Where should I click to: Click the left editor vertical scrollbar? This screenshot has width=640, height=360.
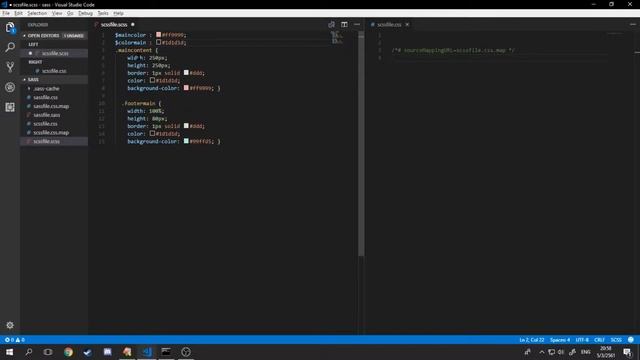point(361,143)
